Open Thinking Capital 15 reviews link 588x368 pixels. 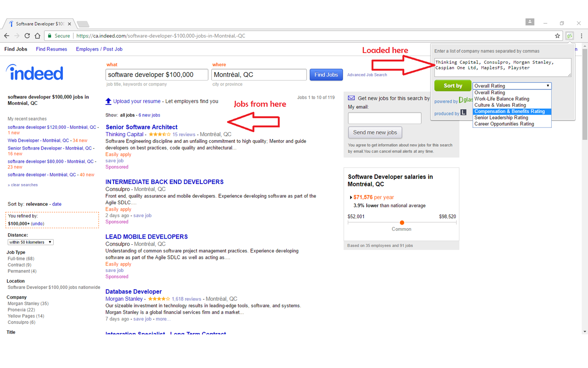[x=184, y=135]
